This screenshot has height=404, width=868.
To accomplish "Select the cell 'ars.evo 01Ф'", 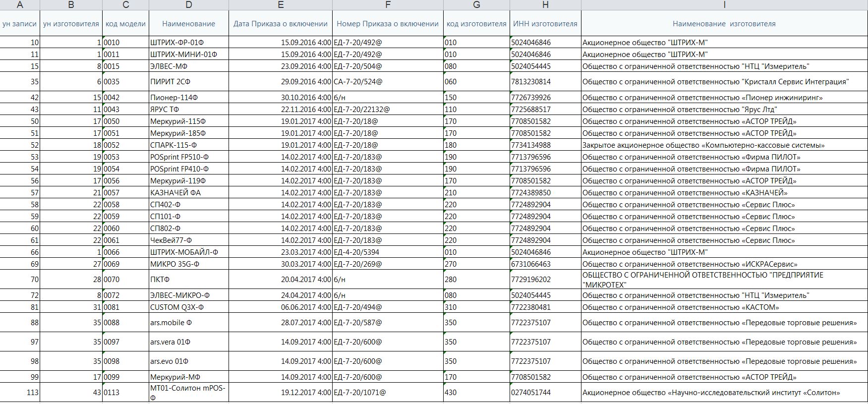I will [189, 361].
